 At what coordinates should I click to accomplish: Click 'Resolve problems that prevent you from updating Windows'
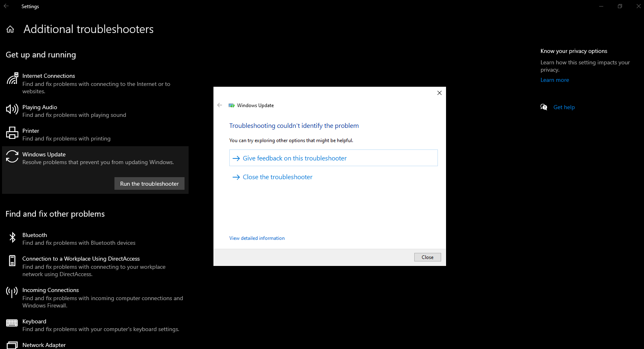point(98,162)
